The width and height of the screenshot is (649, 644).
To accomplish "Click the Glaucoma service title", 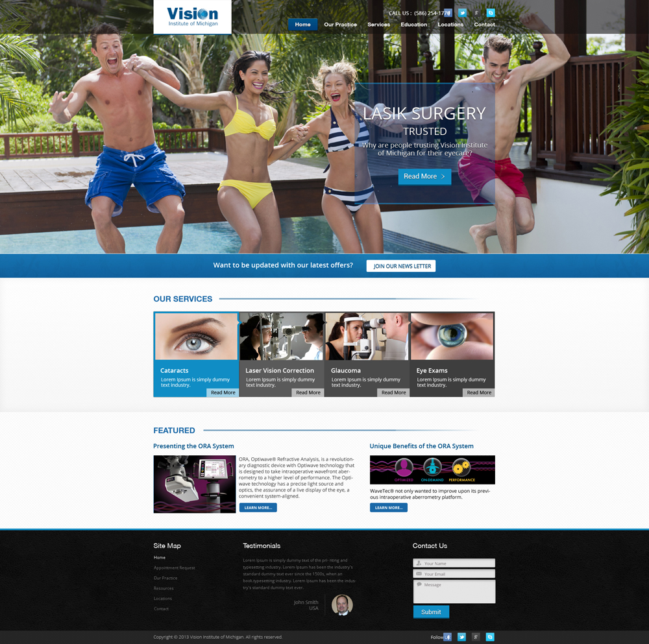I will click(x=346, y=370).
